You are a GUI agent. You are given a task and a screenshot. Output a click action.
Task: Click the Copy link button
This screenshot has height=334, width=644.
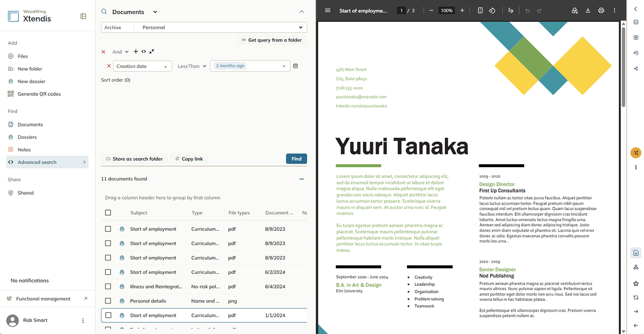pyautogui.click(x=189, y=159)
